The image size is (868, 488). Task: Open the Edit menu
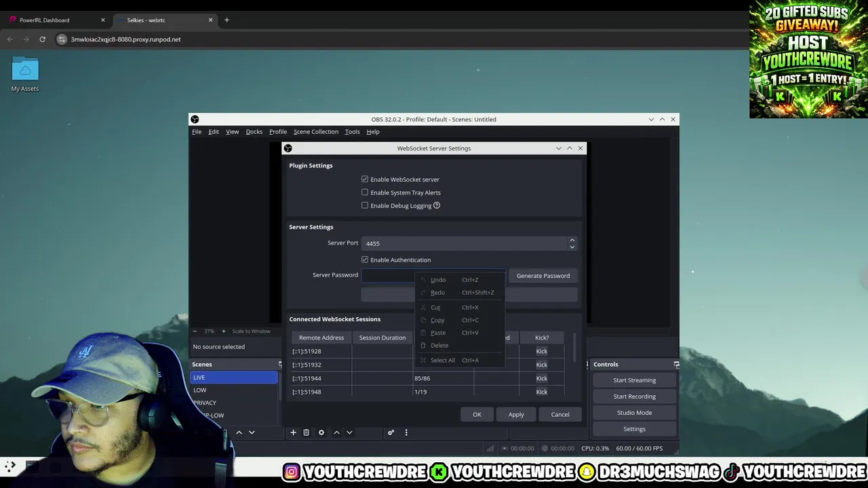click(x=214, y=131)
